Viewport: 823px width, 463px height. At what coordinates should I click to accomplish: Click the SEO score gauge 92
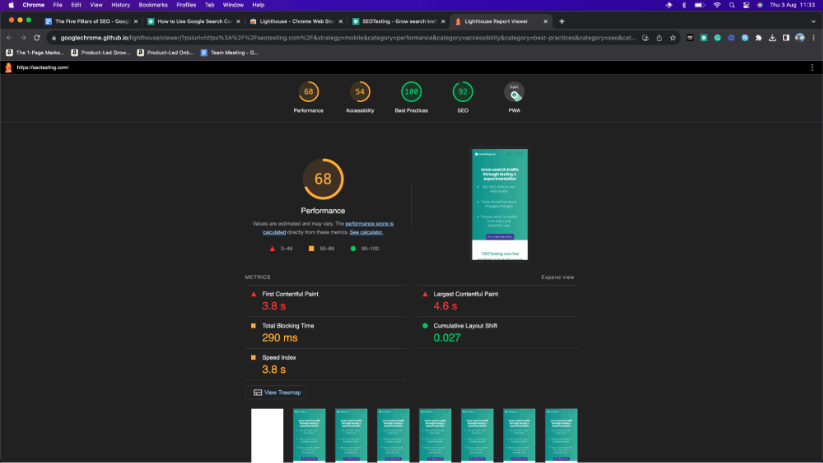[462, 92]
